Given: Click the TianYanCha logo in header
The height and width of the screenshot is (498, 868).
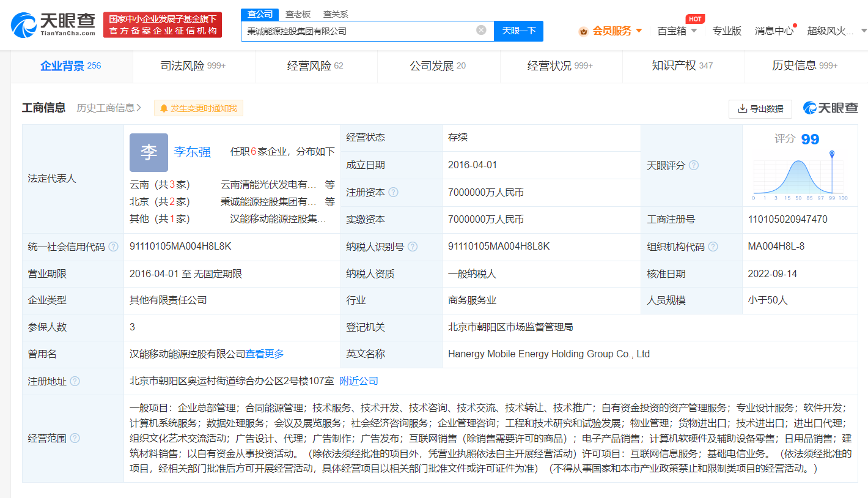Looking at the screenshot, I should [x=53, y=24].
